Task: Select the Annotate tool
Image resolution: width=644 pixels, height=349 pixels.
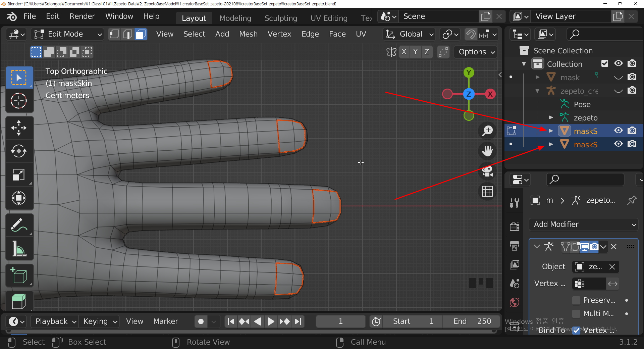Action: tap(19, 225)
